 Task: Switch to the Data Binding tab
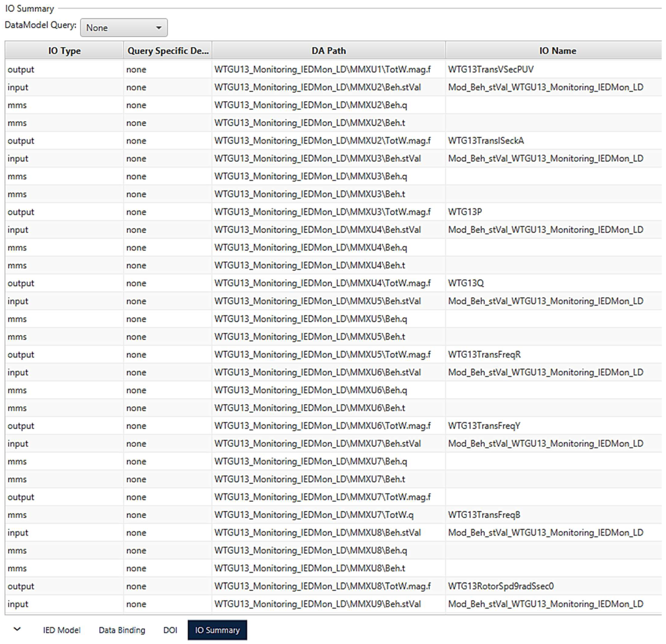pos(122,630)
